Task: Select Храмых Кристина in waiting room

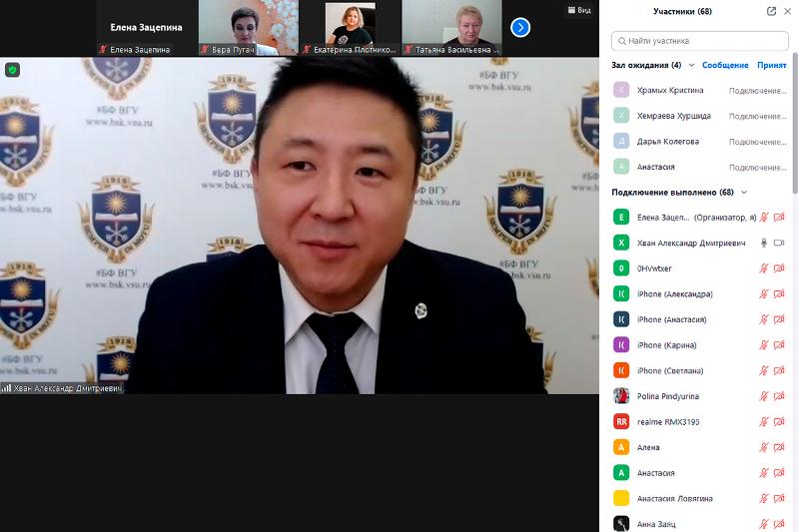Action: [x=669, y=90]
